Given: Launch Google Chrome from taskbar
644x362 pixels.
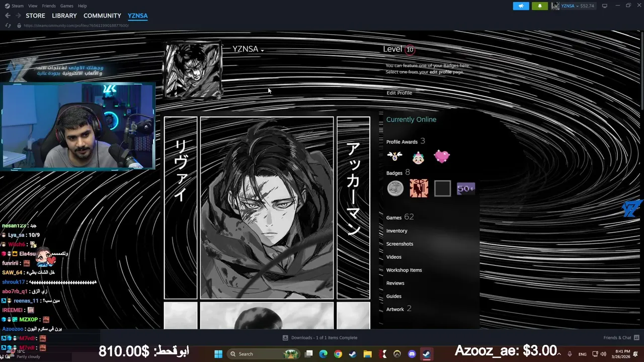Looking at the screenshot, I should (x=338, y=354).
